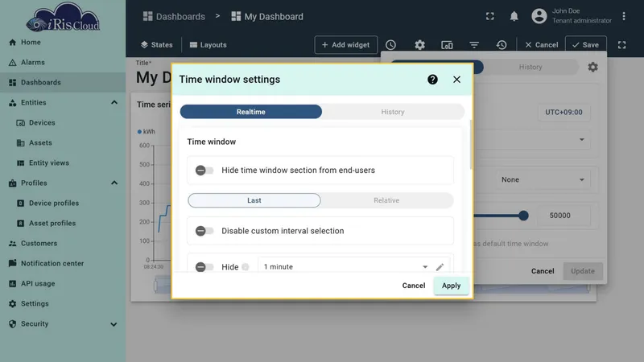Edit interval options with pencil icon
The width and height of the screenshot is (644, 362).
440,267
